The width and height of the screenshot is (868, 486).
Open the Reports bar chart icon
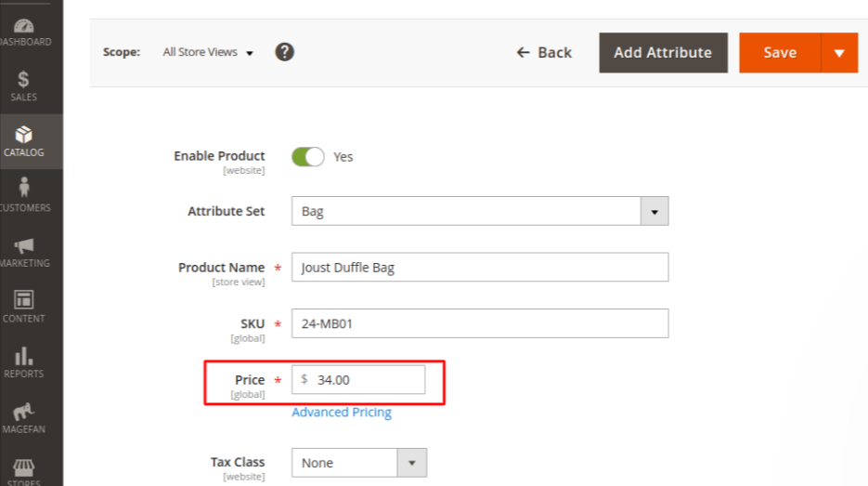(x=24, y=357)
